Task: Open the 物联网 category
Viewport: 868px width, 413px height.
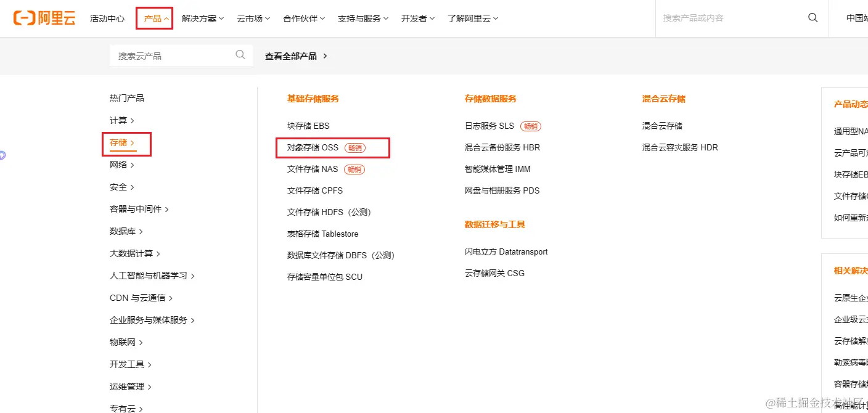Action: click(126, 342)
